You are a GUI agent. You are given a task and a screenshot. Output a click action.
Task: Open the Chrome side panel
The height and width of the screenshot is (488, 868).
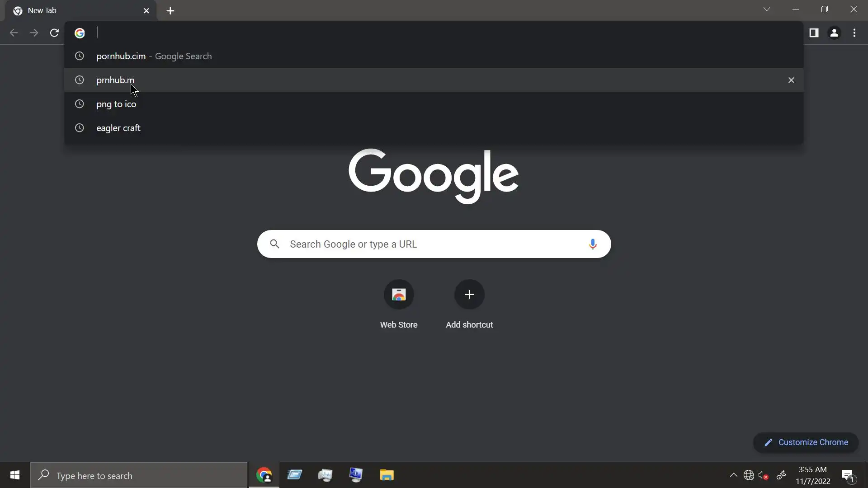pos(814,33)
